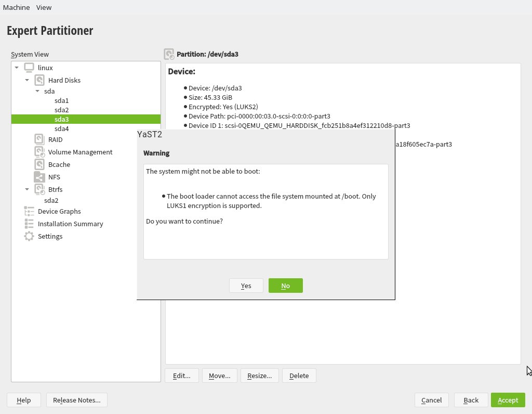Select the NFS share icon

[39, 177]
